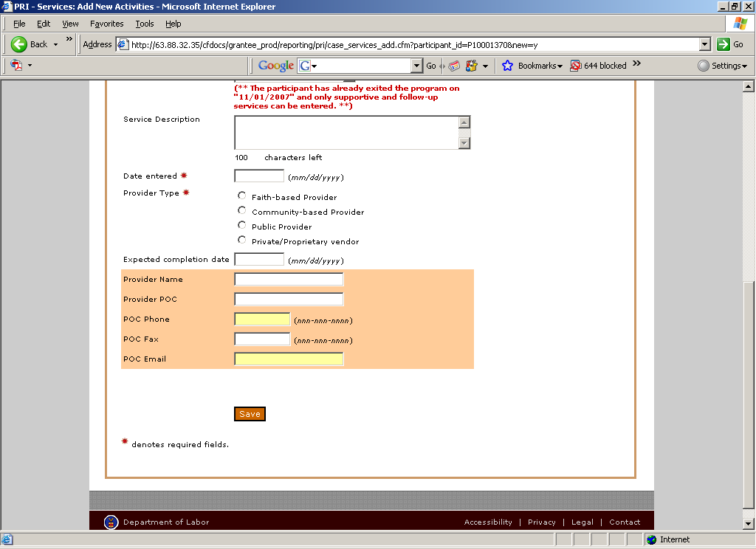Image resolution: width=756 pixels, height=549 pixels.
Task: Open the Privacy footer link
Action: point(541,522)
